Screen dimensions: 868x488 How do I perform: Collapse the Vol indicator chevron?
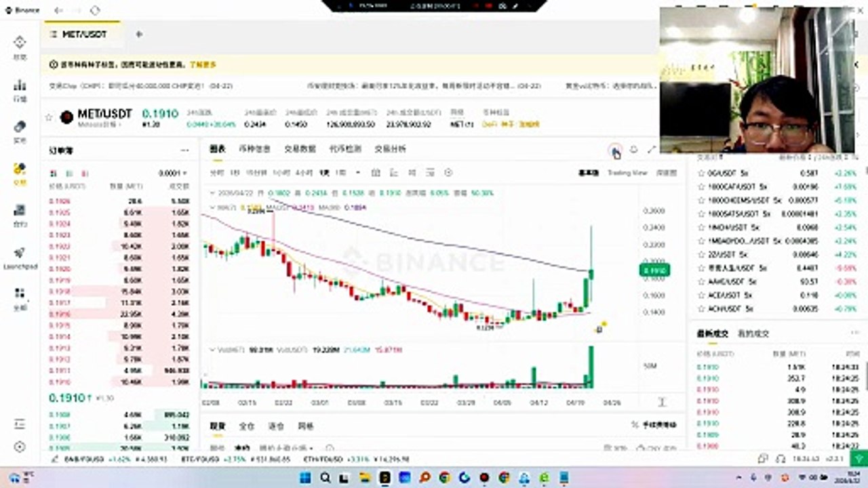tap(212, 350)
